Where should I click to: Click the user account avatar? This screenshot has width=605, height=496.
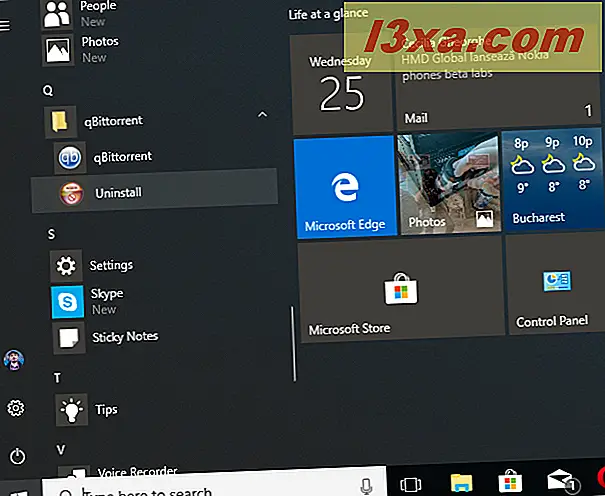tap(14, 360)
